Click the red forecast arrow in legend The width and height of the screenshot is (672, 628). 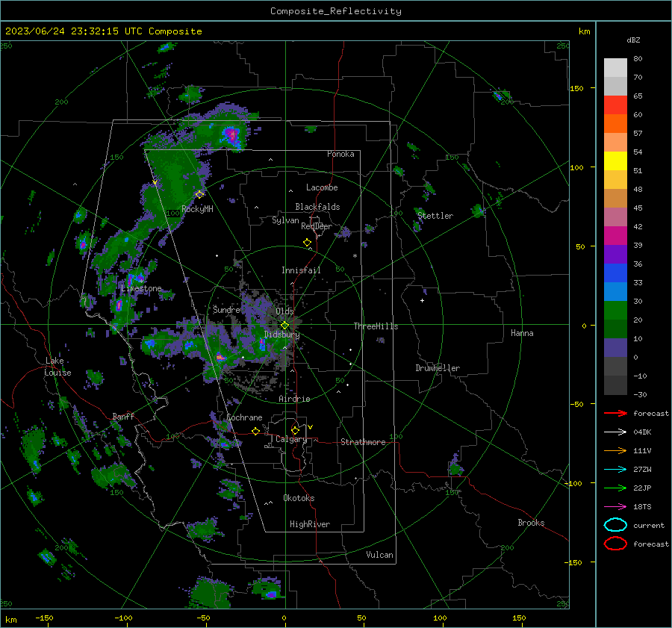(615, 413)
